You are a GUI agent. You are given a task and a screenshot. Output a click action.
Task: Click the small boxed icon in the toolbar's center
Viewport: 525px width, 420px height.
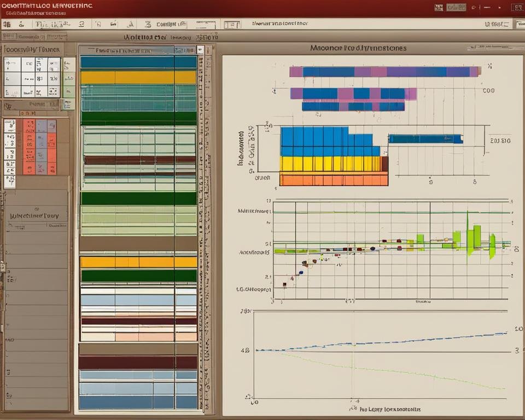pyautogui.click(x=231, y=25)
